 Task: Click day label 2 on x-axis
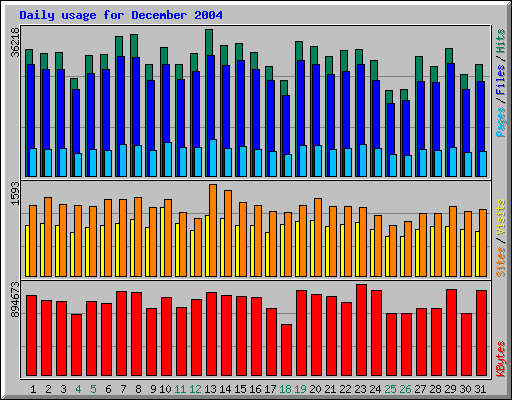[48, 389]
